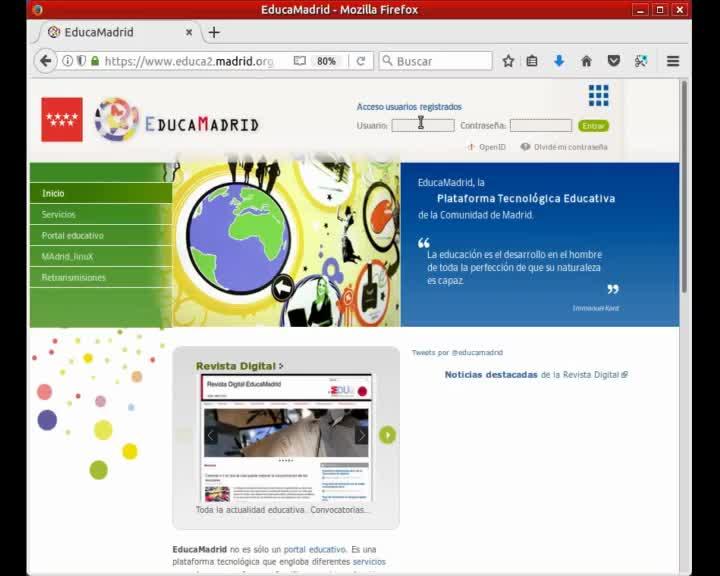Open Retransmisiones menu item

click(x=101, y=277)
